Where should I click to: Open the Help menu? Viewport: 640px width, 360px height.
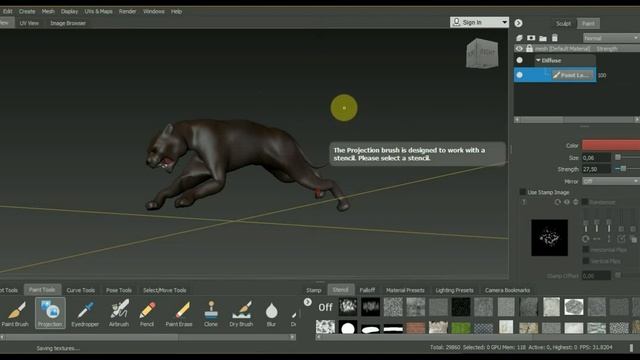pos(176,11)
